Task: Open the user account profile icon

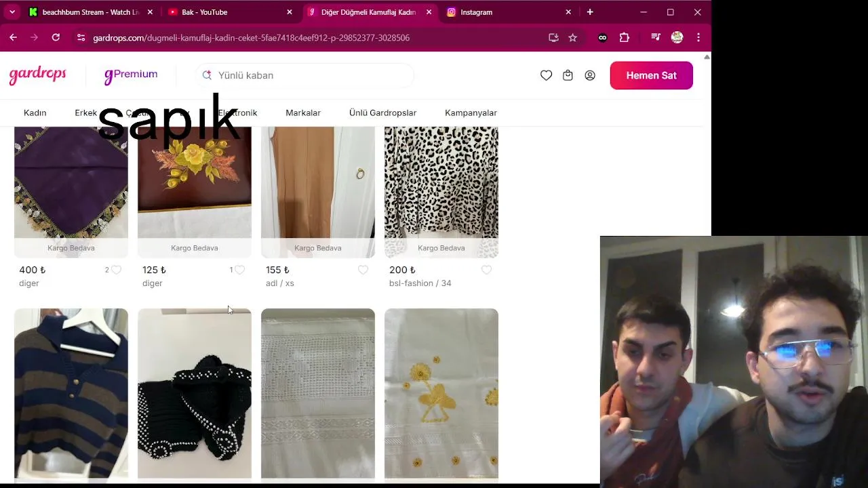Action: 590,75
